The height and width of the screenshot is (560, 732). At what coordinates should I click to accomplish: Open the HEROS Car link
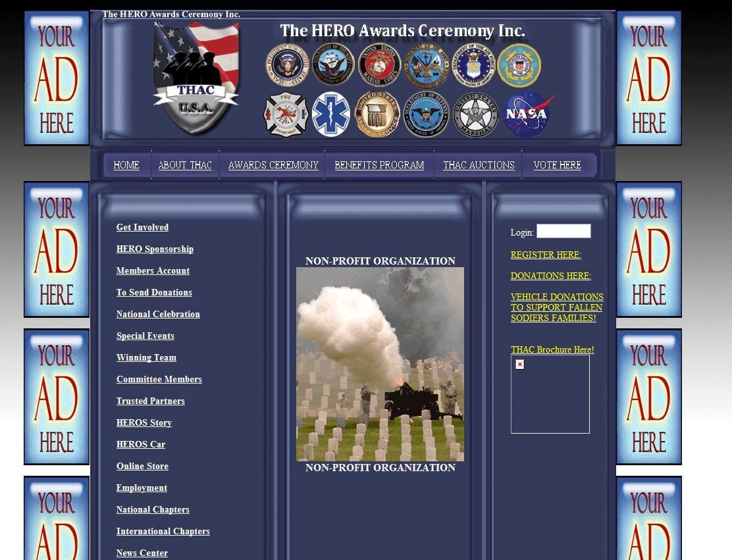[x=140, y=444]
